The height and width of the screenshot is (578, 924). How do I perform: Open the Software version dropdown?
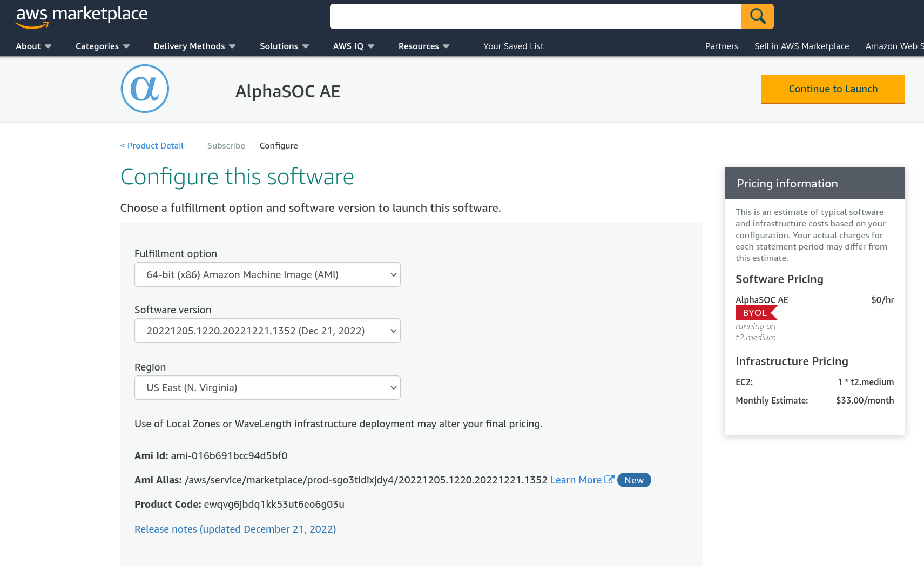pyautogui.click(x=267, y=331)
